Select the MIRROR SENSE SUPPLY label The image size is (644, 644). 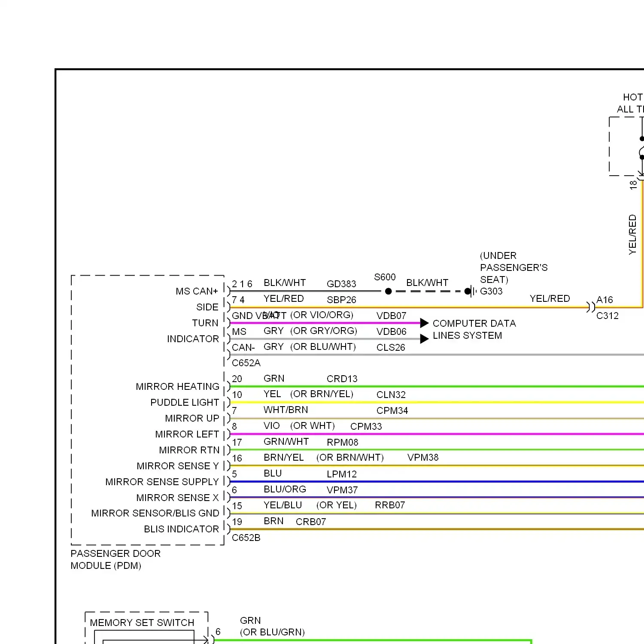(162, 482)
